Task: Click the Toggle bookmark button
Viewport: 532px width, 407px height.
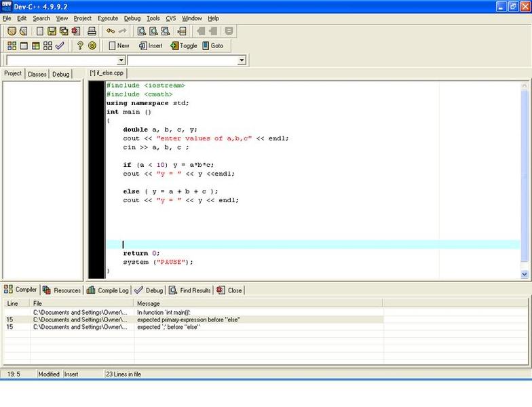Action: [x=183, y=45]
